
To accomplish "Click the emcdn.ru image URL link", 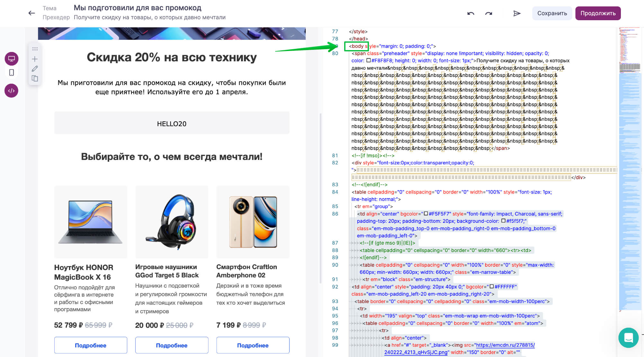I will coord(460,349).
